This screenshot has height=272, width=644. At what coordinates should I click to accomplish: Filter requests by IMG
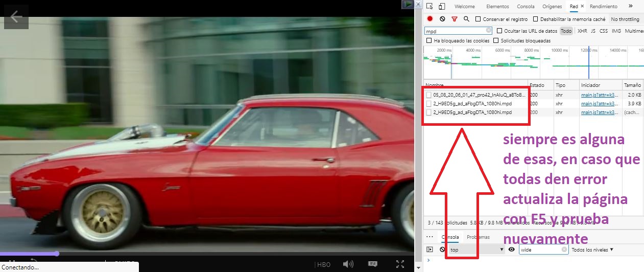point(616,31)
